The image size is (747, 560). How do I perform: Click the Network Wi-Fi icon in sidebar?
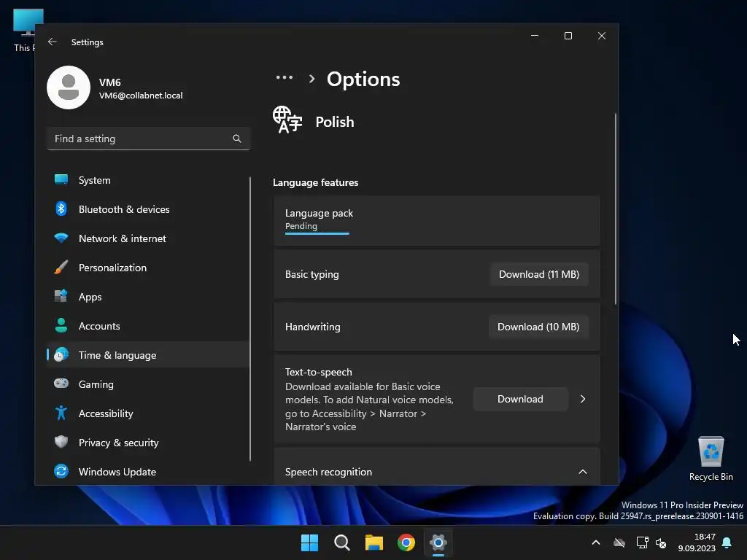click(61, 238)
